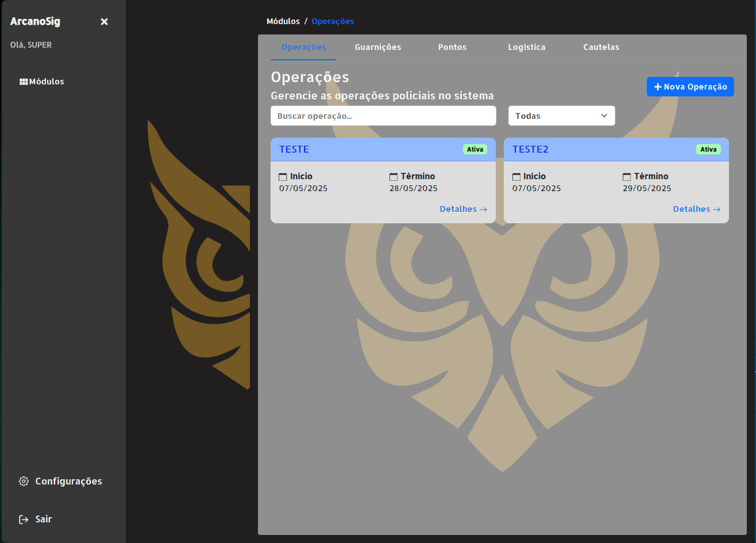The width and height of the screenshot is (756, 543).
Task: Select the Logística tab
Action: [x=526, y=47]
